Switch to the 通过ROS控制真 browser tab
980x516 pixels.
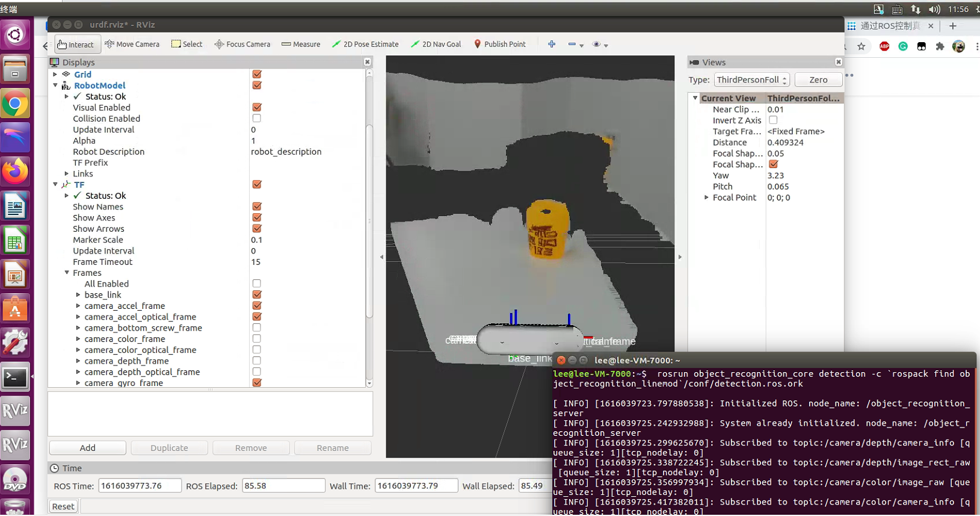click(890, 26)
